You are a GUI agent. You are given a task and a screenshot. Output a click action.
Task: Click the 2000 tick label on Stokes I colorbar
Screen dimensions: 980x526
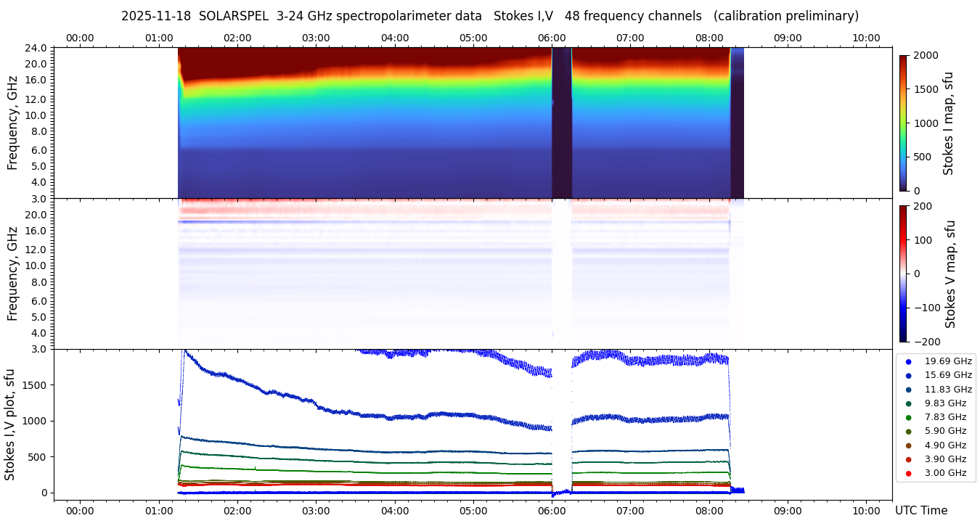point(926,55)
